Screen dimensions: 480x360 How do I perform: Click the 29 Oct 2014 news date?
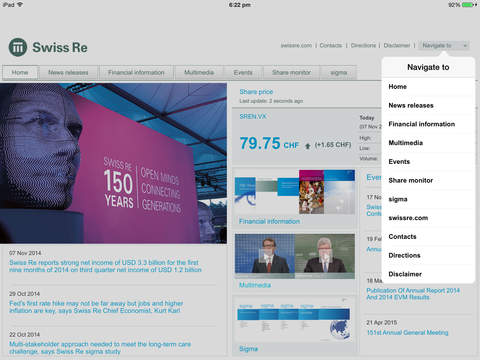[x=24, y=294]
